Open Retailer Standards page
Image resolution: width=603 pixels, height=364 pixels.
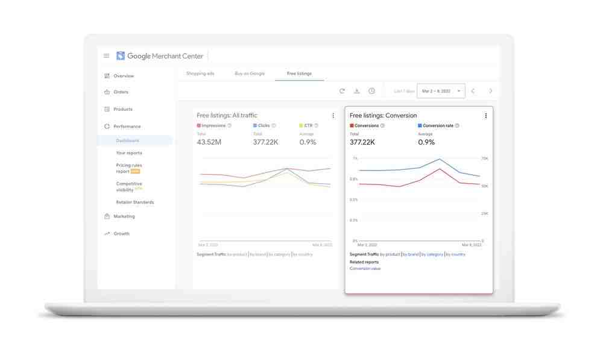pos(135,202)
